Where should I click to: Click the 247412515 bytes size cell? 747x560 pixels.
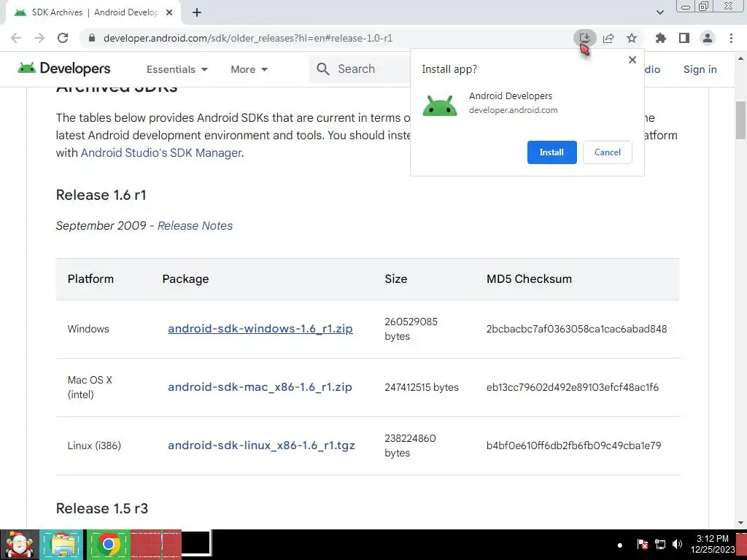pos(421,388)
